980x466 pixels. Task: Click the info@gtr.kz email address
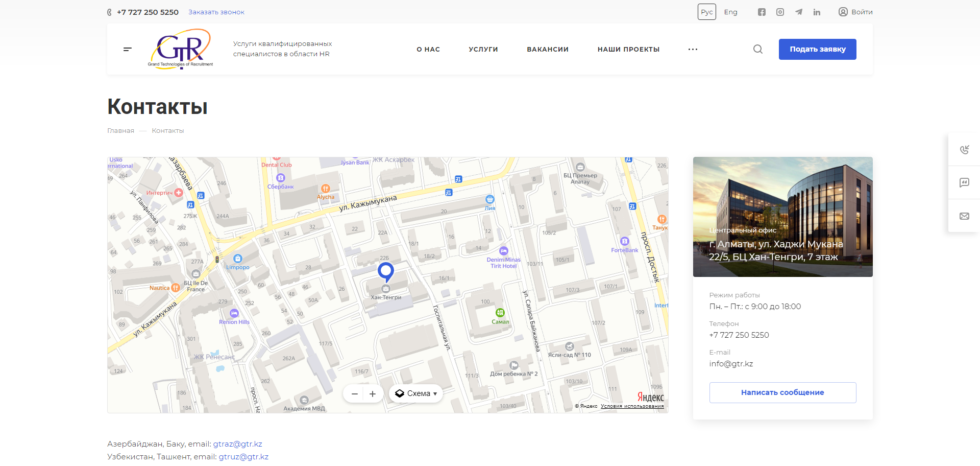pyautogui.click(x=731, y=364)
